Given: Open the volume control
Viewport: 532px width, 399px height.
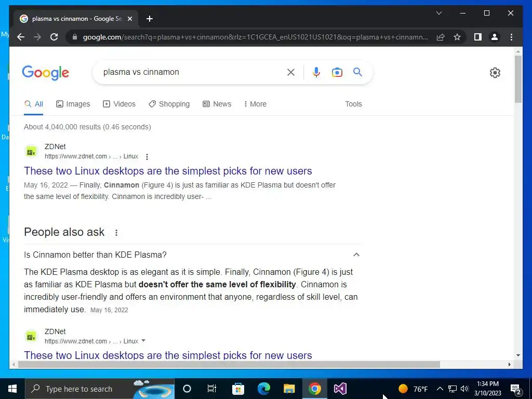Looking at the screenshot, I should 465,389.
